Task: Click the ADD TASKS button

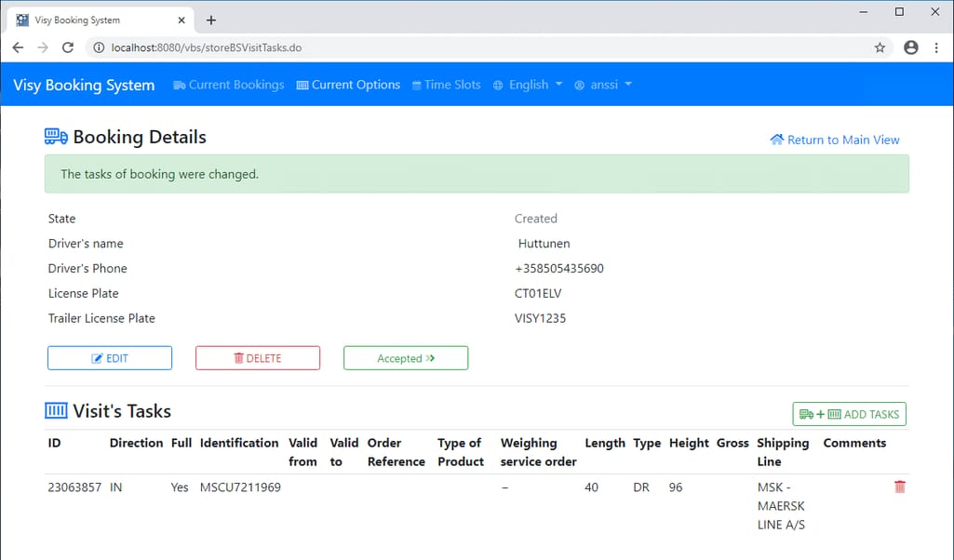Action: tap(850, 414)
